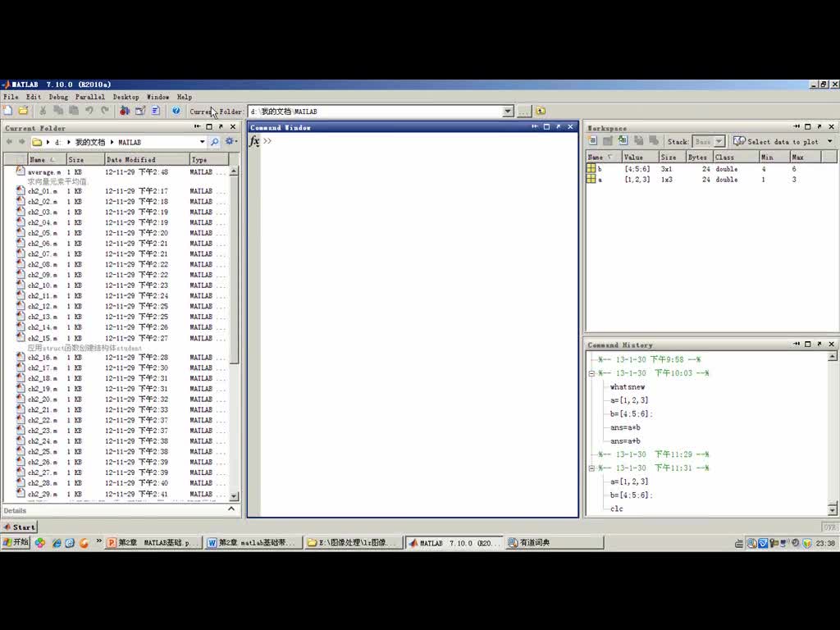Import data in Workspace toolbar
840x630 pixels.
tap(623, 141)
